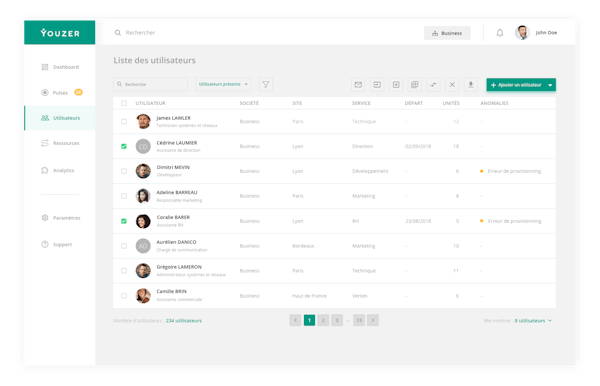
Task: Select Utilisateurs in the sidebar
Action: click(x=60, y=118)
